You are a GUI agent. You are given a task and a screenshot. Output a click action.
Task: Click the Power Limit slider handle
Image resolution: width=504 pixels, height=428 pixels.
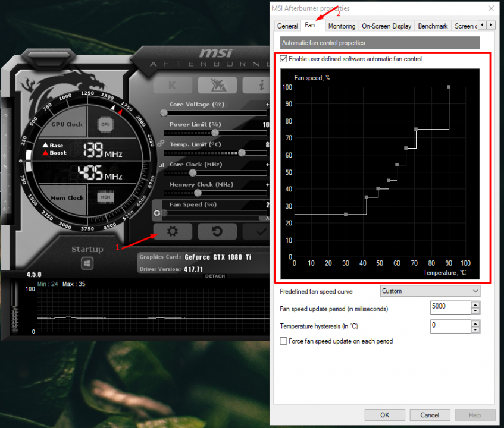pos(215,133)
